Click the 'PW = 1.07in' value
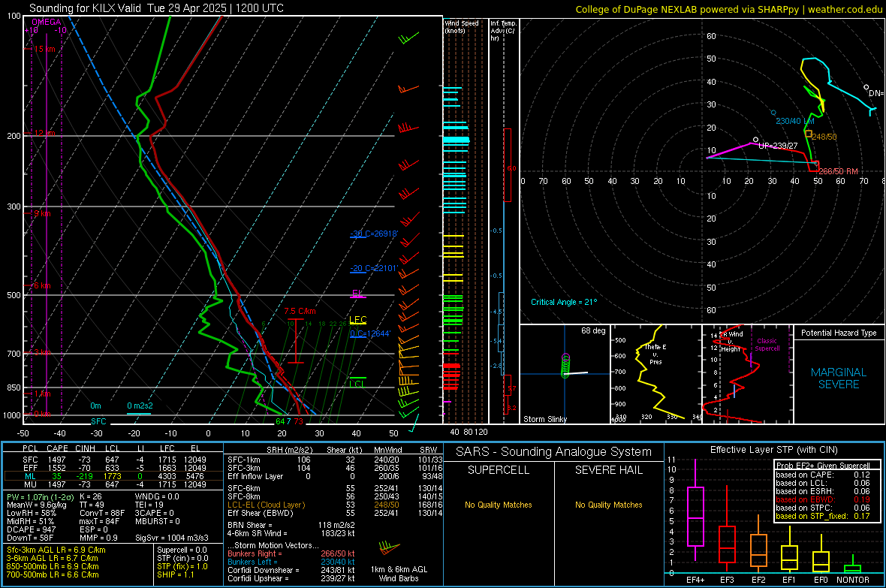Screen dimensions: 886x588 [41, 497]
